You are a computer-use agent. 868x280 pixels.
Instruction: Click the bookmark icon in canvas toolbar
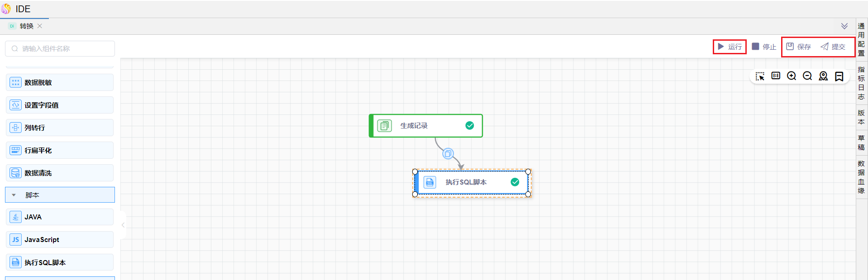click(x=839, y=76)
